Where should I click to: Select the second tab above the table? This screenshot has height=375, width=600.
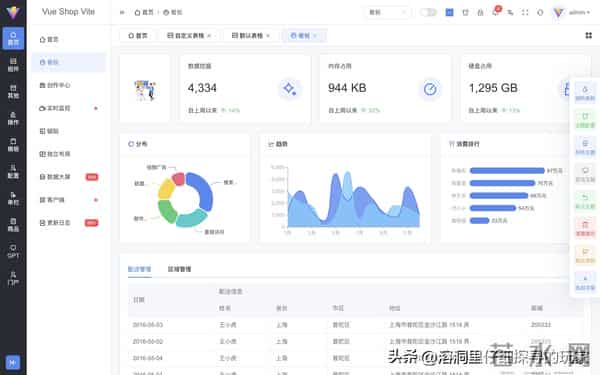179,269
